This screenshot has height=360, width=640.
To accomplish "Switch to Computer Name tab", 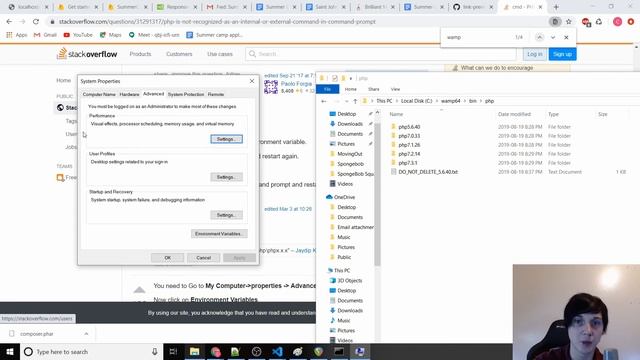I will pyautogui.click(x=99, y=94).
